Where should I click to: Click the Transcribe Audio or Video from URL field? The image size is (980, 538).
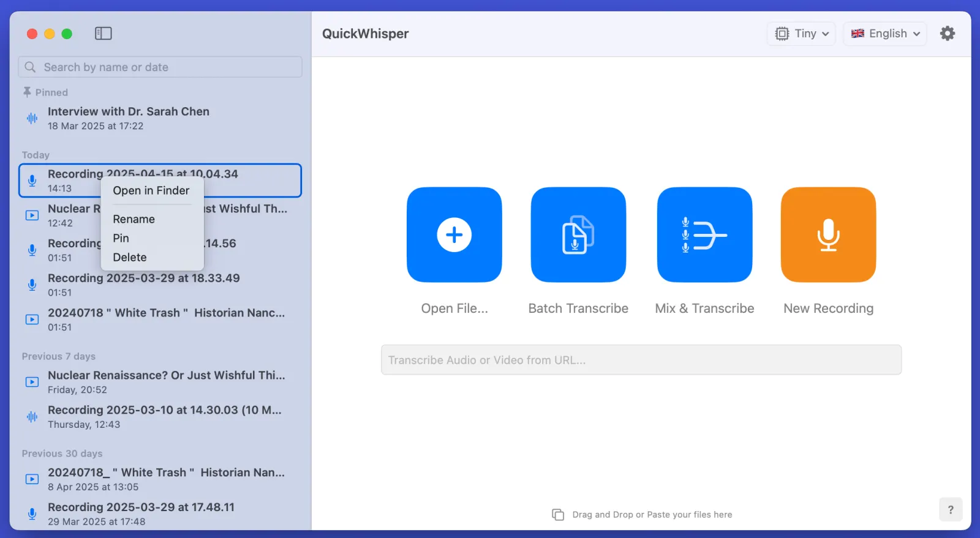point(641,360)
